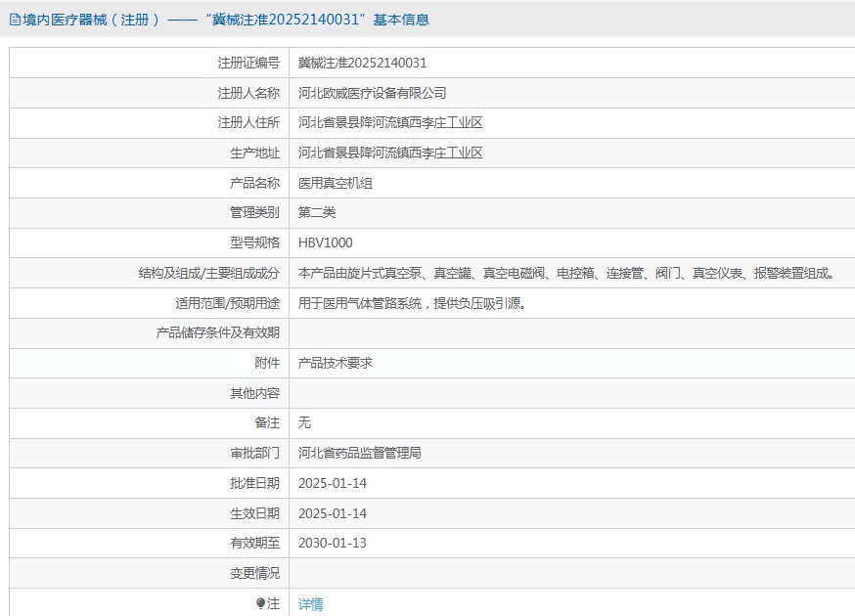Click registrant name 河北欧威医疗设备有限公司
The height and width of the screenshot is (616, 855).
tap(373, 93)
